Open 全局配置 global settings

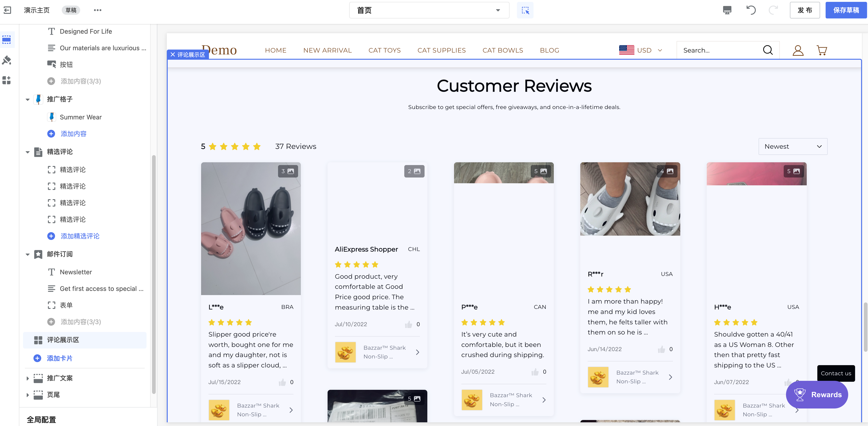(x=41, y=420)
